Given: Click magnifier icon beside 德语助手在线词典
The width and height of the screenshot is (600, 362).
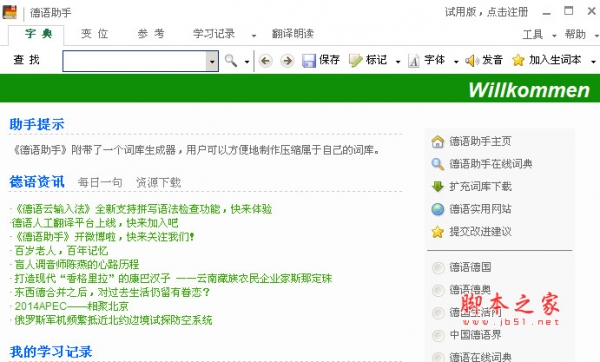Looking at the screenshot, I should pos(437,164).
